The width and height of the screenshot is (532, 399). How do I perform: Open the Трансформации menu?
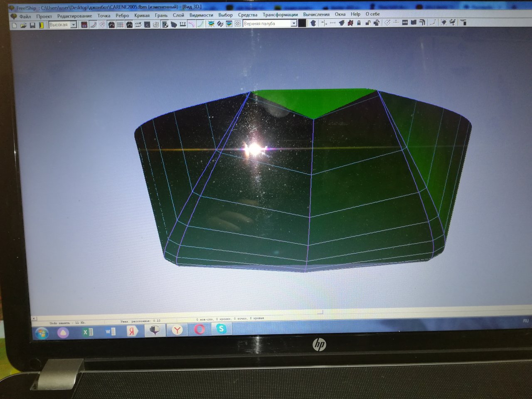click(x=280, y=15)
